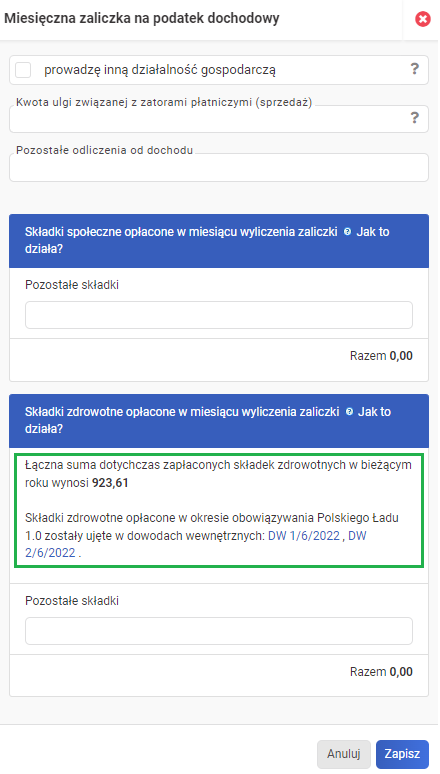
Task: Click the question mark in the 'Kwota ulgi' field
Action: coord(415,117)
